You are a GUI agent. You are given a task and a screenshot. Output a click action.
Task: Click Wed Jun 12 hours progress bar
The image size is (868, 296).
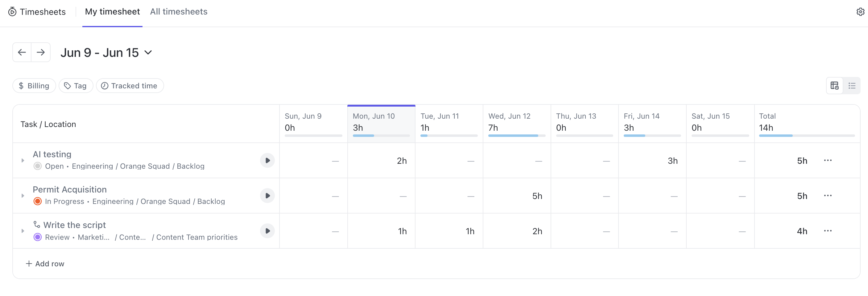point(516,136)
